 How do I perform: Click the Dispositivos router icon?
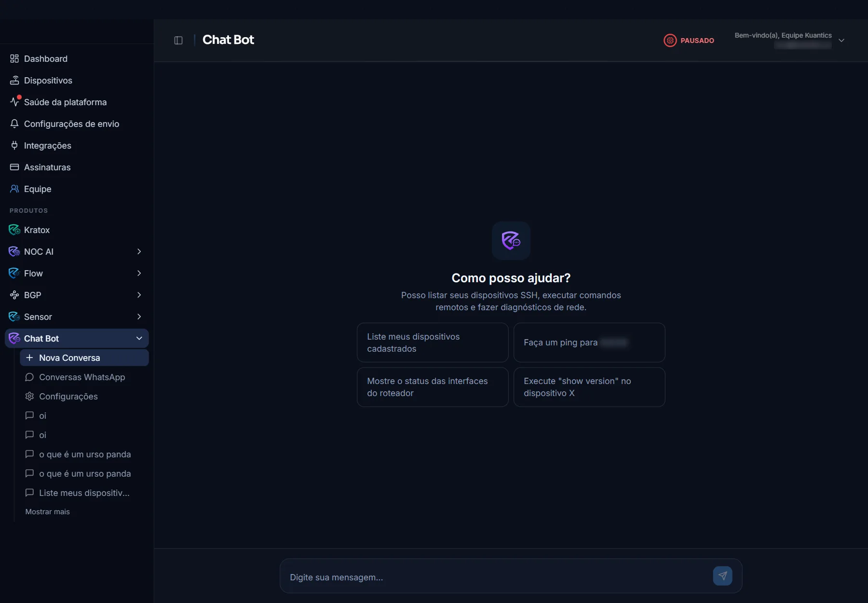(14, 81)
